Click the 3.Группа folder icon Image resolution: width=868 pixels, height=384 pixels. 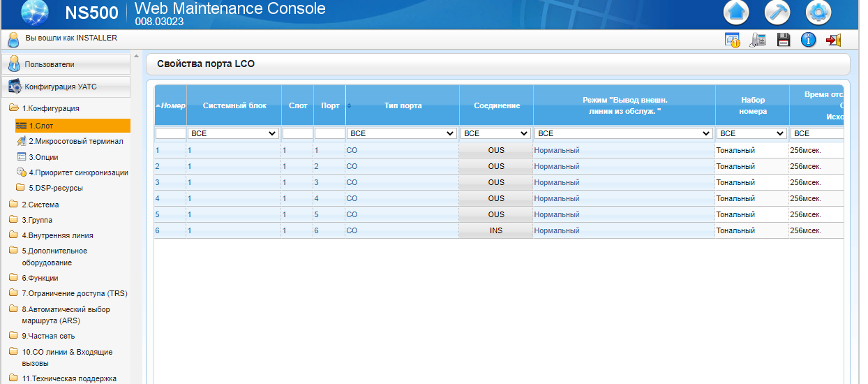13,220
